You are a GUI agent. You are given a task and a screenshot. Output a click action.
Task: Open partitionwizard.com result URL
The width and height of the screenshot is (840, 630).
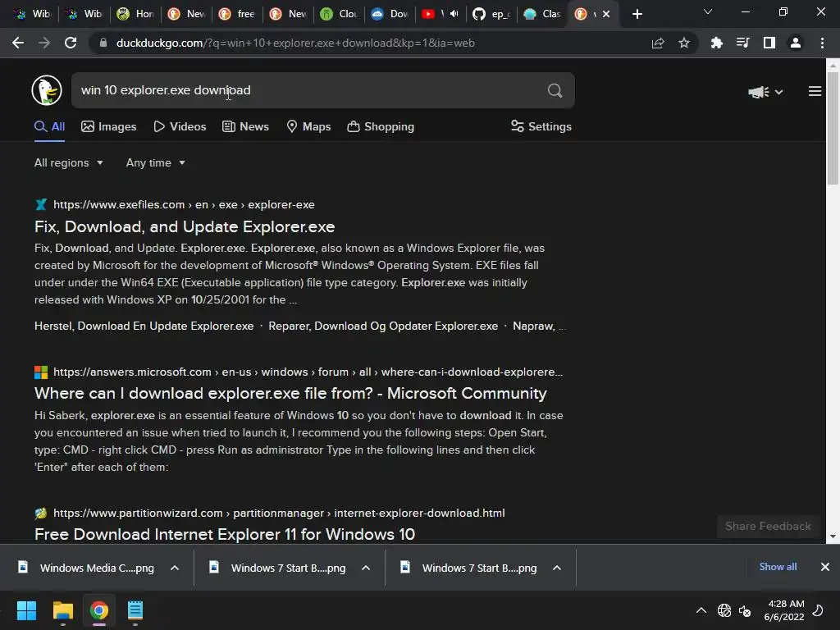[x=279, y=514]
